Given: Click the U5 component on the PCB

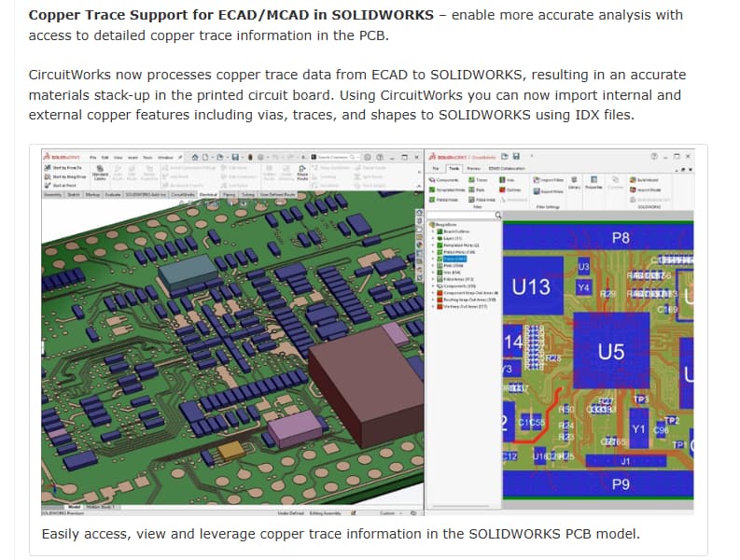Looking at the screenshot, I should pyautogui.click(x=611, y=352).
